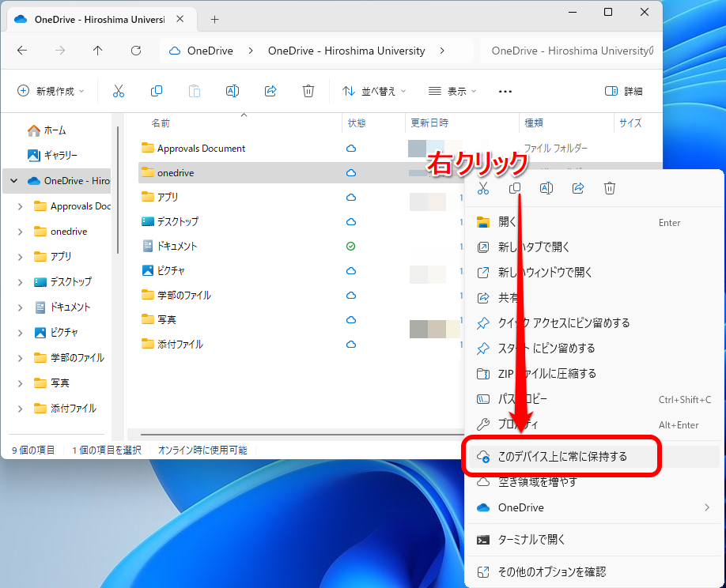
Task: Select 新しいウィンドウで開く in context menu
Action: point(594,273)
